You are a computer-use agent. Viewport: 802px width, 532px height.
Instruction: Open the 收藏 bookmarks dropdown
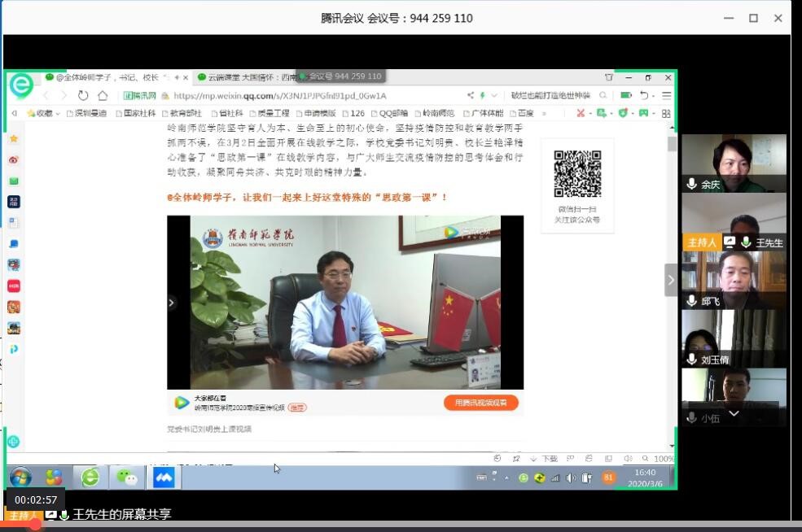coord(44,113)
